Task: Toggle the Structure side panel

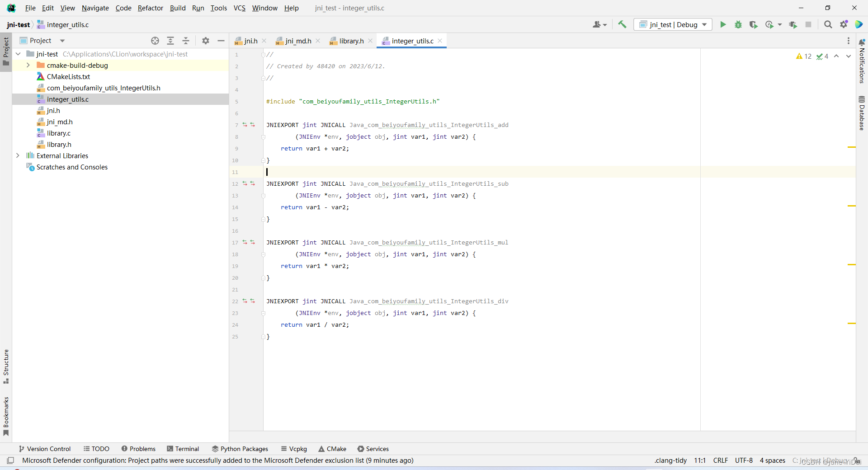Action: [x=6, y=367]
